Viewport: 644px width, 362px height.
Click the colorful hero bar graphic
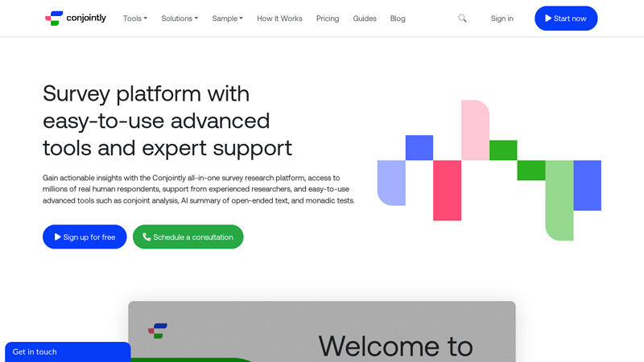pyautogui.click(x=489, y=170)
